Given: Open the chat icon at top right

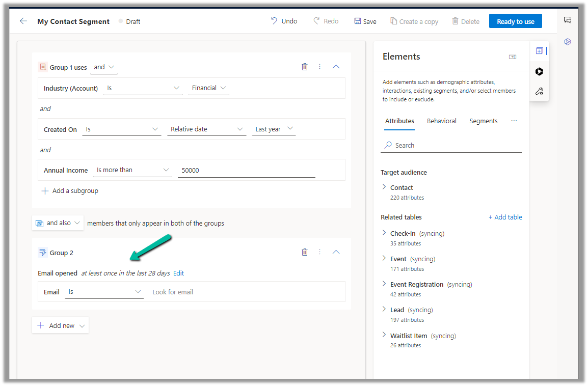Looking at the screenshot, I should point(568,20).
